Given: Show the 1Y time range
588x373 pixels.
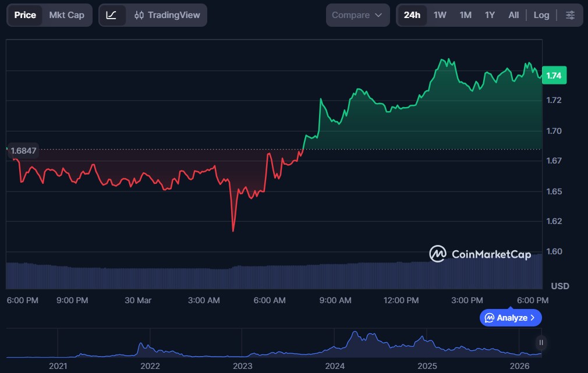Looking at the screenshot, I should point(490,15).
